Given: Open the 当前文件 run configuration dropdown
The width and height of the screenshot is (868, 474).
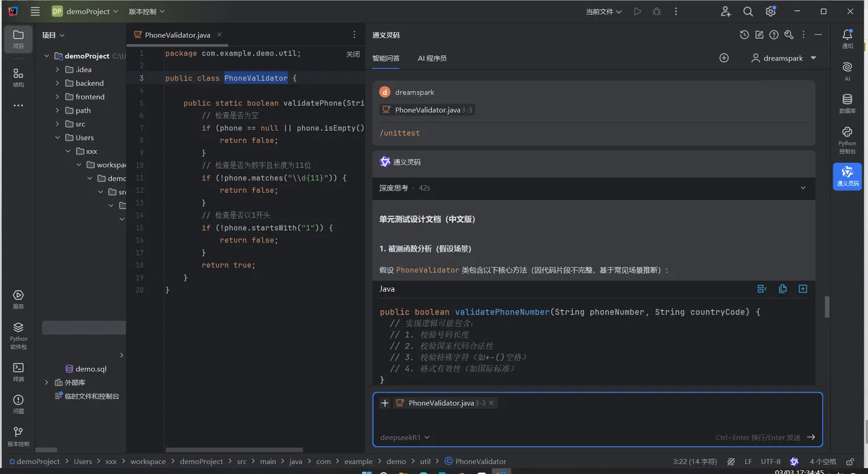Looking at the screenshot, I should [x=604, y=11].
